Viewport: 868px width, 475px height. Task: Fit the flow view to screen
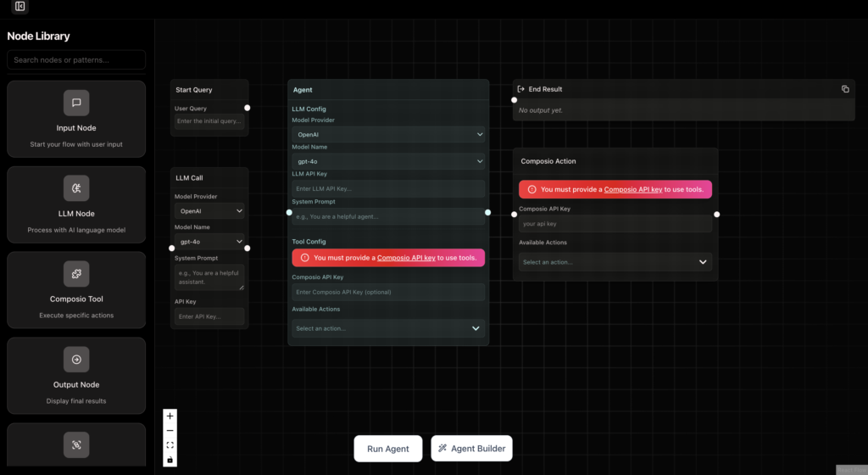click(x=170, y=445)
